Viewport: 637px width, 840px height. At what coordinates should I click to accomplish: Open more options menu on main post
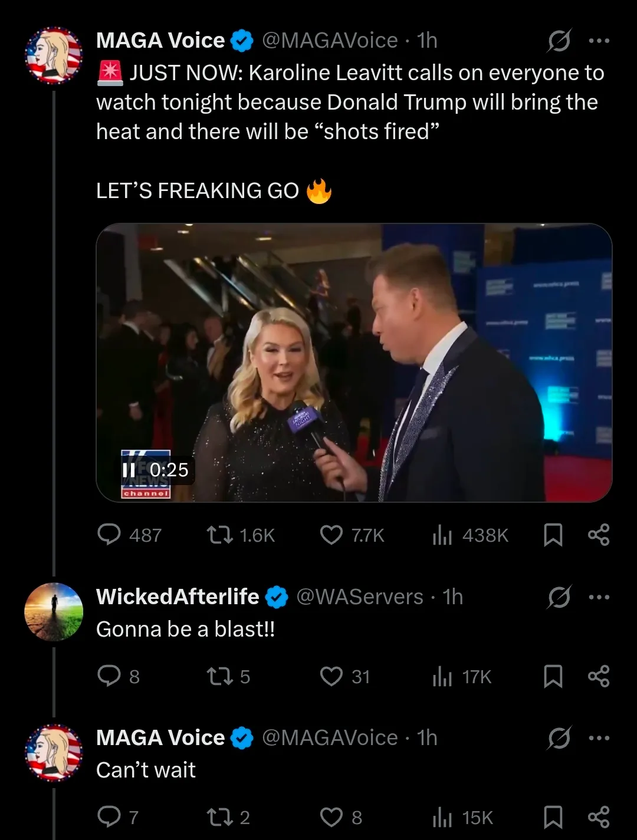(x=599, y=41)
